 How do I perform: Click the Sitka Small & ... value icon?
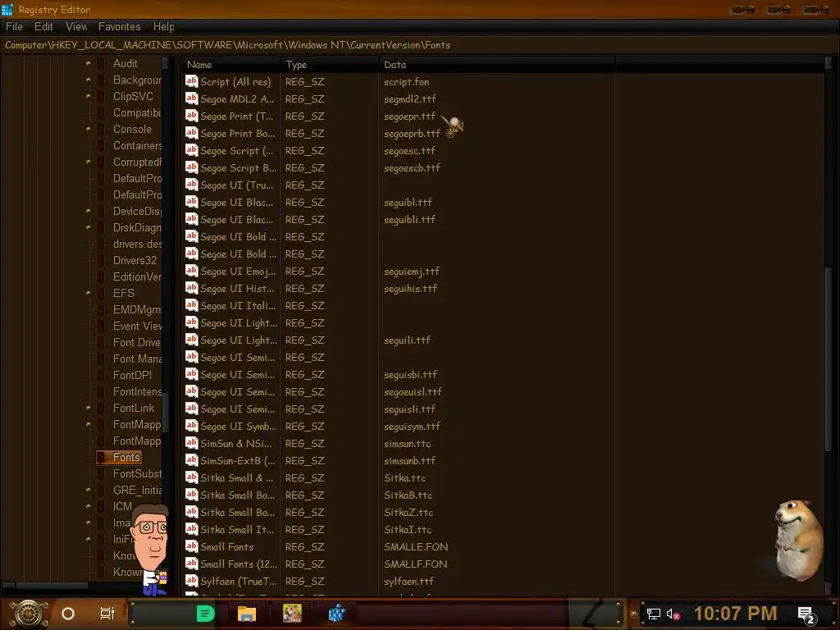tap(191, 477)
